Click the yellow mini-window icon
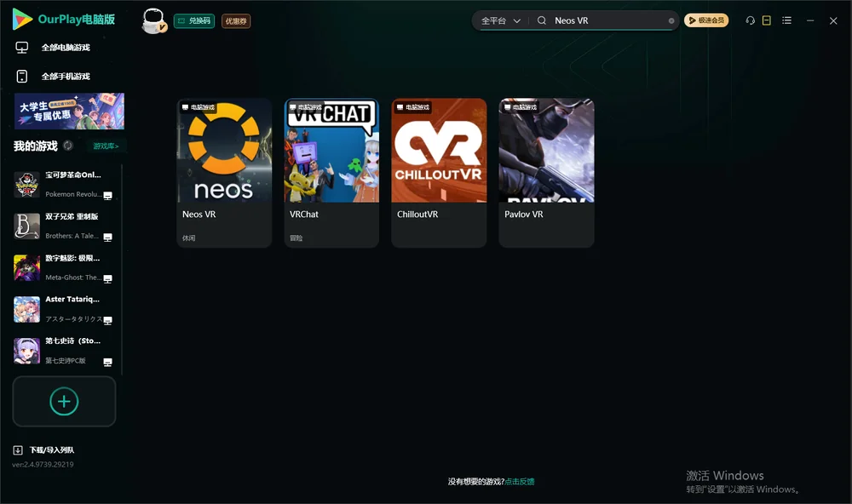 [767, 20]
